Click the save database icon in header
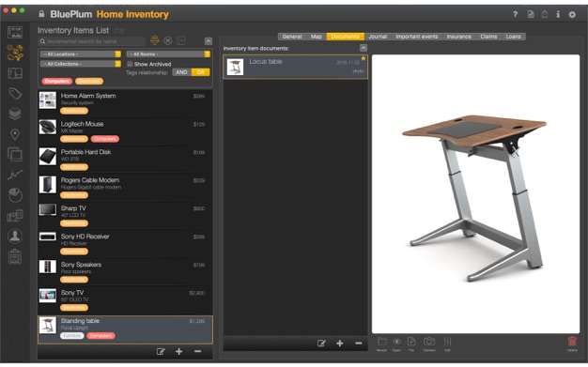588x367 pixels. (531, 14)
